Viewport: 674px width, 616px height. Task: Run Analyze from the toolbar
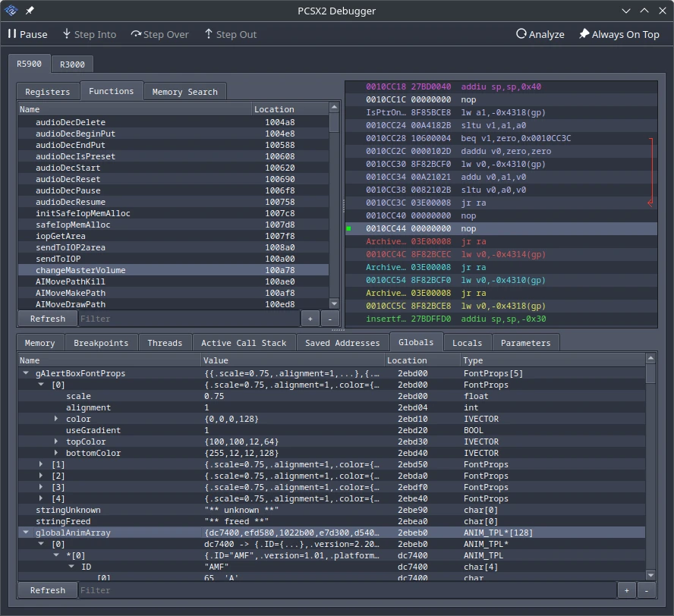click(540, 34)
